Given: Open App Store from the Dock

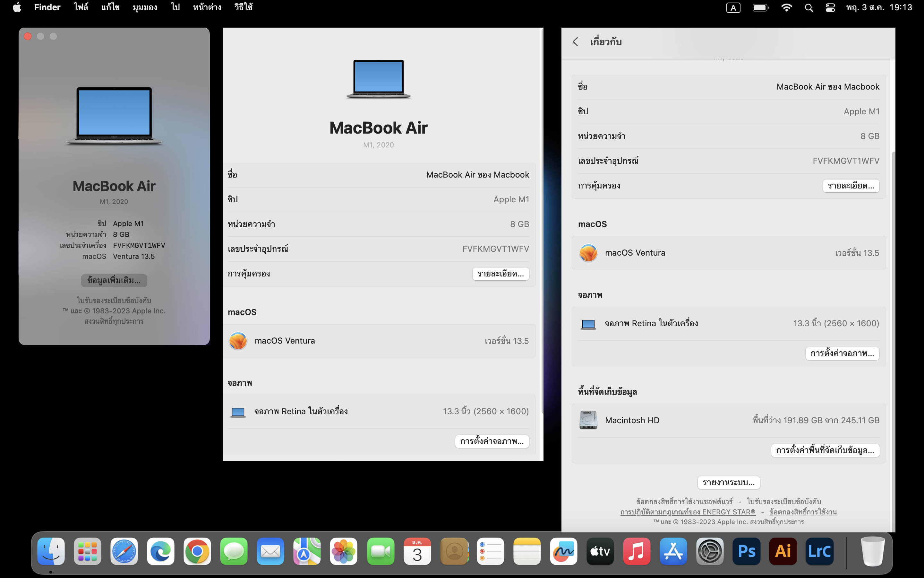Looking at the screenshot, I should pyautogui.click(x=673, y=551).
